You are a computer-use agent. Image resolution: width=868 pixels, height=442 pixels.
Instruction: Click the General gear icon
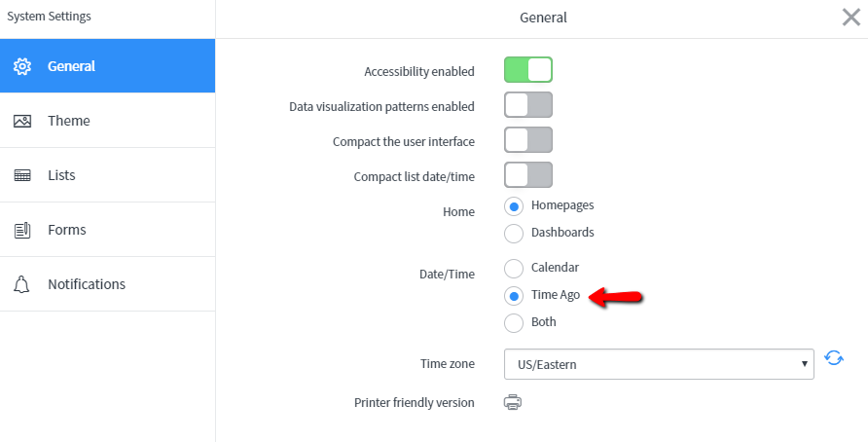coord(22,66)
